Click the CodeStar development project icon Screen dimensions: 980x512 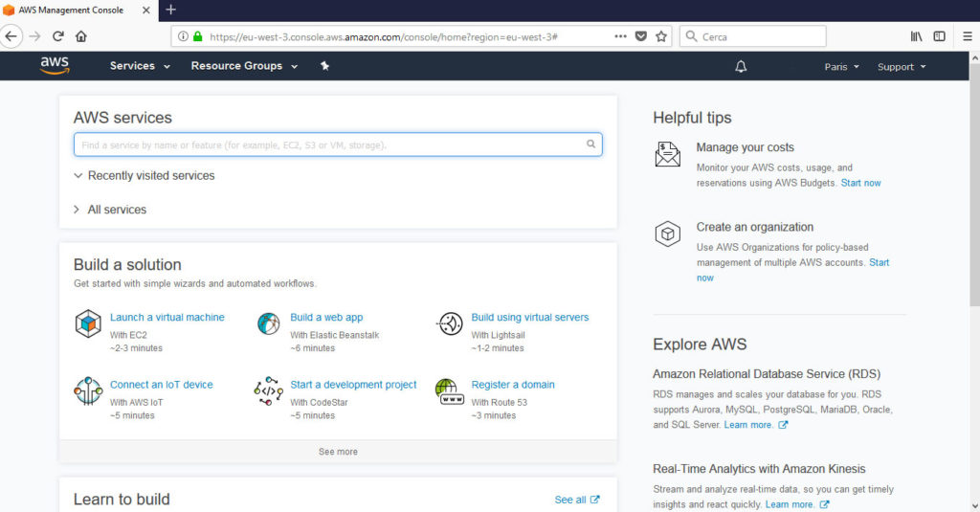[x=269, y=391]
